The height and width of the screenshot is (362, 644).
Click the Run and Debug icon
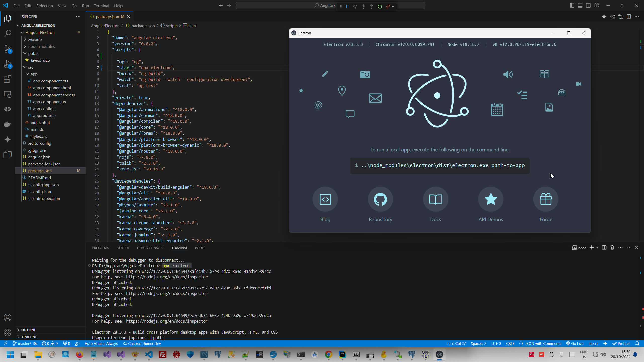[8, 64]
